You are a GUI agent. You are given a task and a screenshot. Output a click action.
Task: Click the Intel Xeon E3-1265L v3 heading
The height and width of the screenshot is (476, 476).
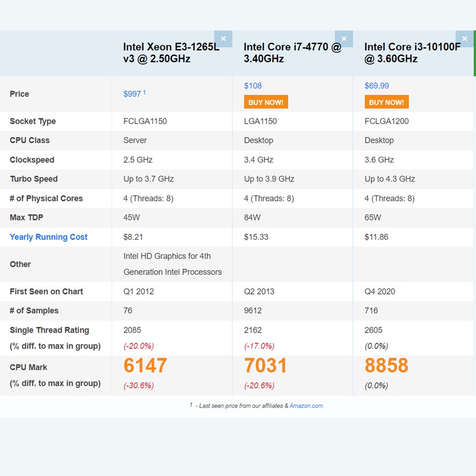tap(171, 53)
